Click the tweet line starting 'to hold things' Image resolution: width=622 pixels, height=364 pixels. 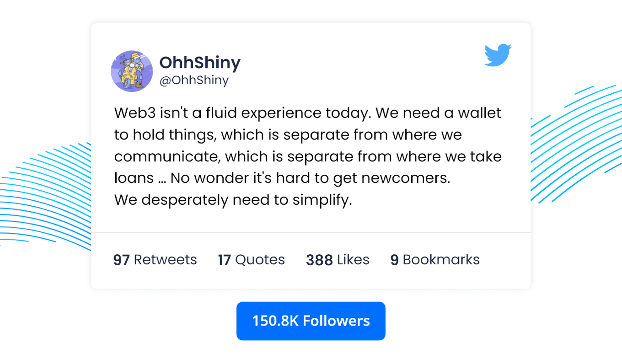pyautogui.click(x=288, y=134)
